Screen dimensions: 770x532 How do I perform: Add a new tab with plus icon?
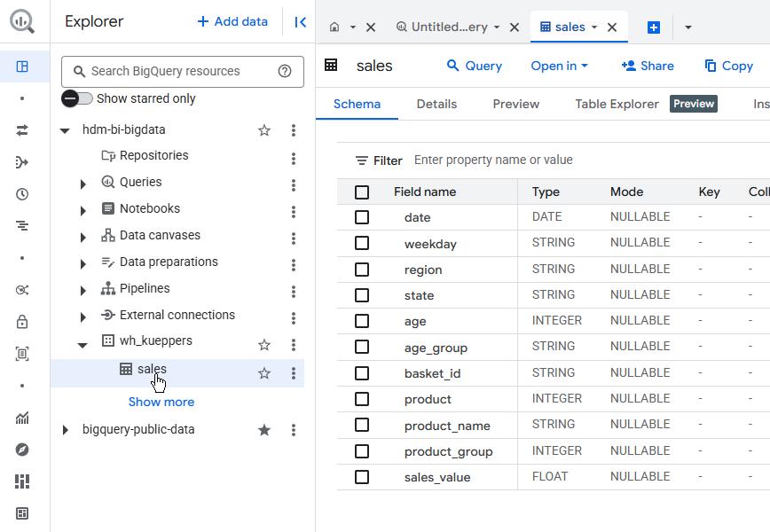pos(654,27)
